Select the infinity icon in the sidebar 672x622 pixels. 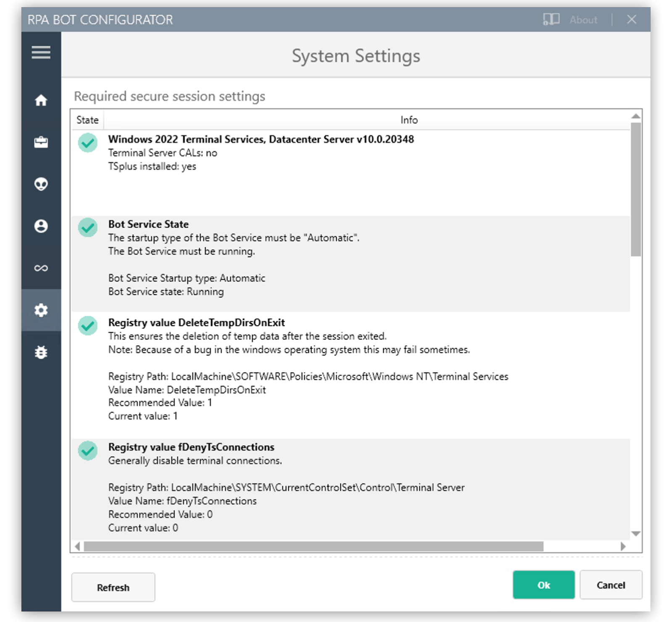(41, 268)
